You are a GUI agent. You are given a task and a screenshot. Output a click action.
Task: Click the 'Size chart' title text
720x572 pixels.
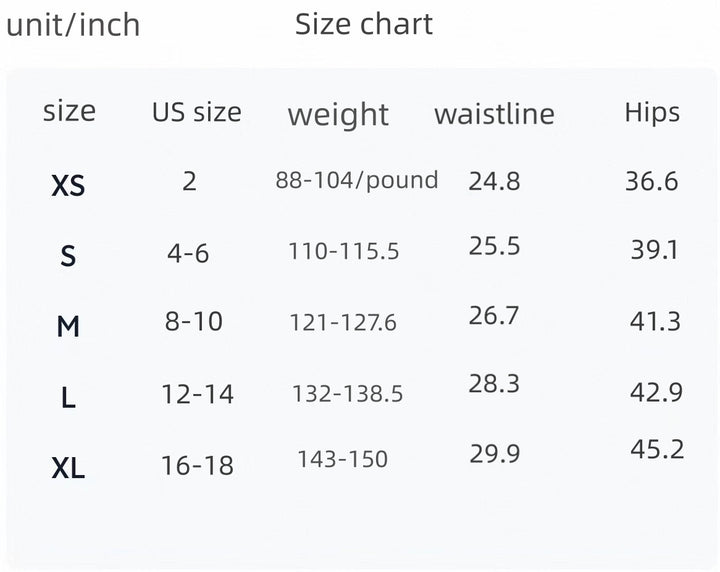coord(364,24)
